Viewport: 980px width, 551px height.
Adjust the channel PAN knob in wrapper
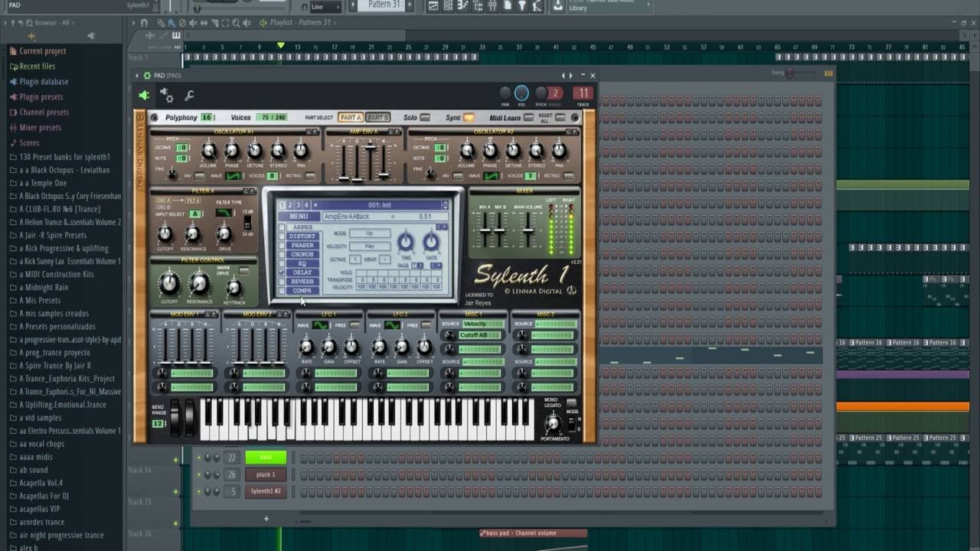[x=505, y=93]
